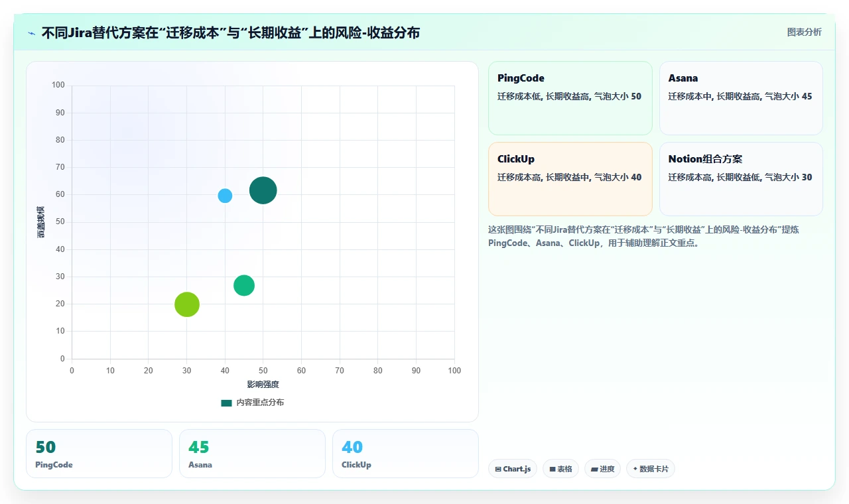Click the 45 Asana stat card
Viewport: 849px width, 504px height.
coord(252,454)
